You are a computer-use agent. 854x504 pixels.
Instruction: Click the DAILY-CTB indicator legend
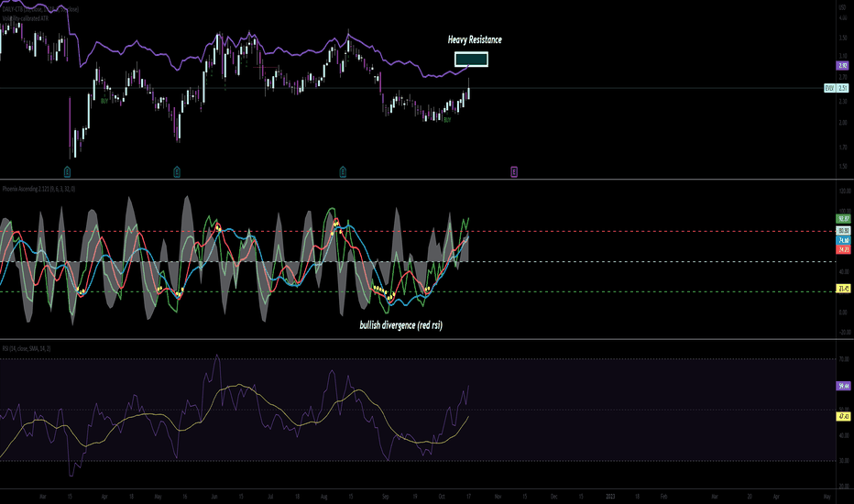pos(40,9)
